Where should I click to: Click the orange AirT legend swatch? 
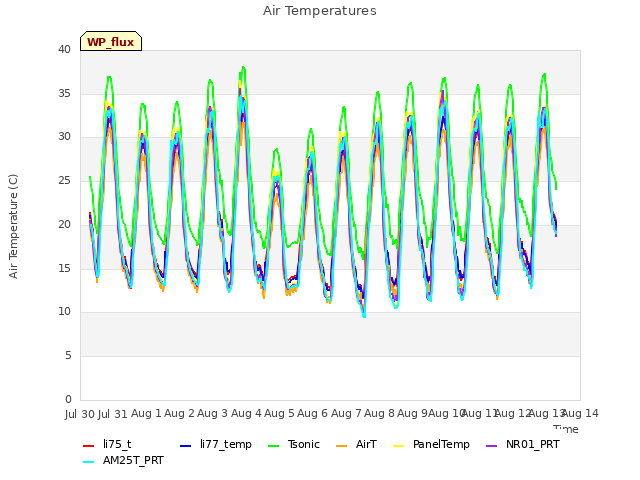pyautogui.click(x=342, y=446)
